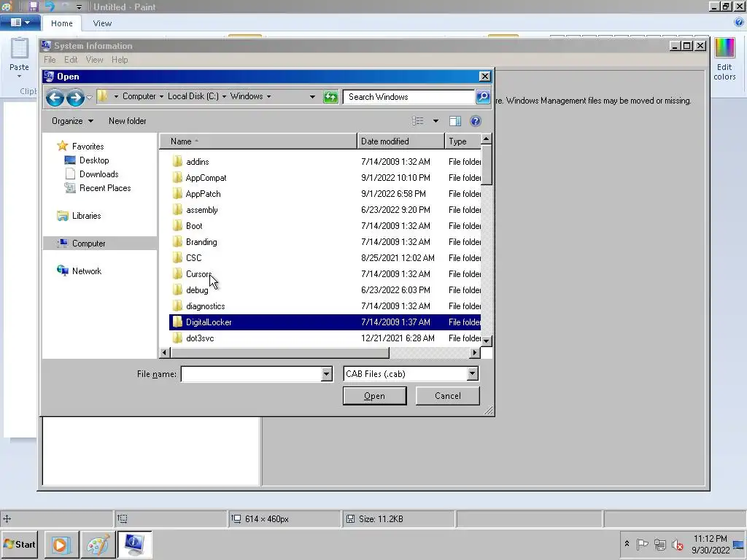Open the address bar history dropdown
Screen dimensions: 747x560
click(x=312, y=97)
